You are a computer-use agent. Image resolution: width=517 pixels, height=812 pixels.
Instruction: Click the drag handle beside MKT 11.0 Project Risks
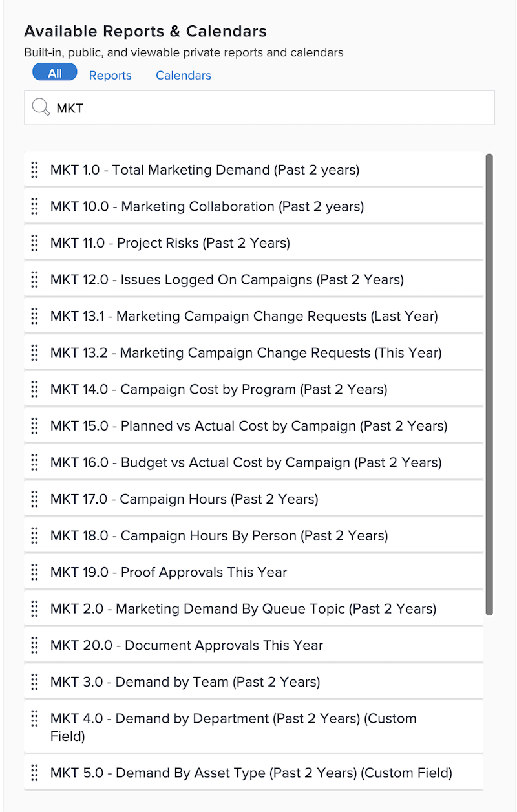34,242
